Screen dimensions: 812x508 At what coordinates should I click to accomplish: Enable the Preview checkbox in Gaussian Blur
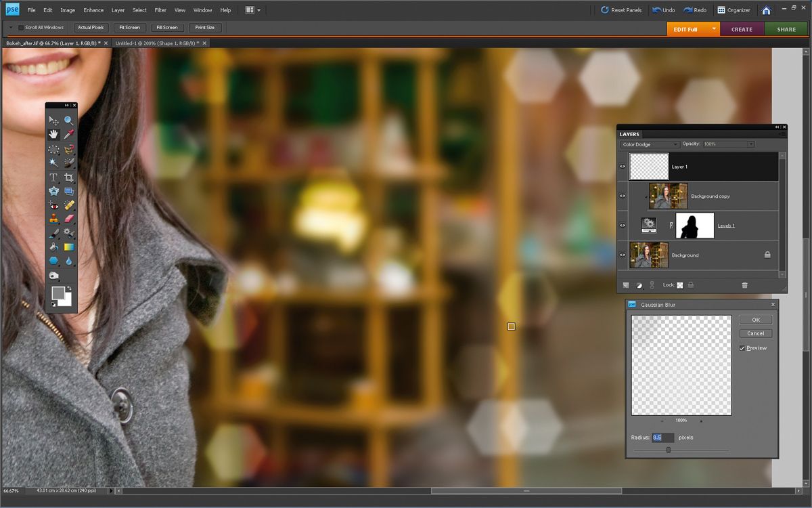742,347
